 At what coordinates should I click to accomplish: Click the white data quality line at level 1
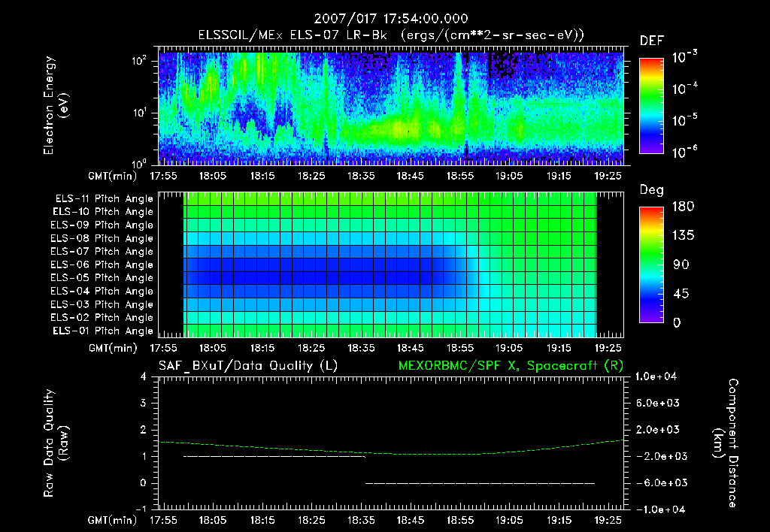click(x=274, y=457)
